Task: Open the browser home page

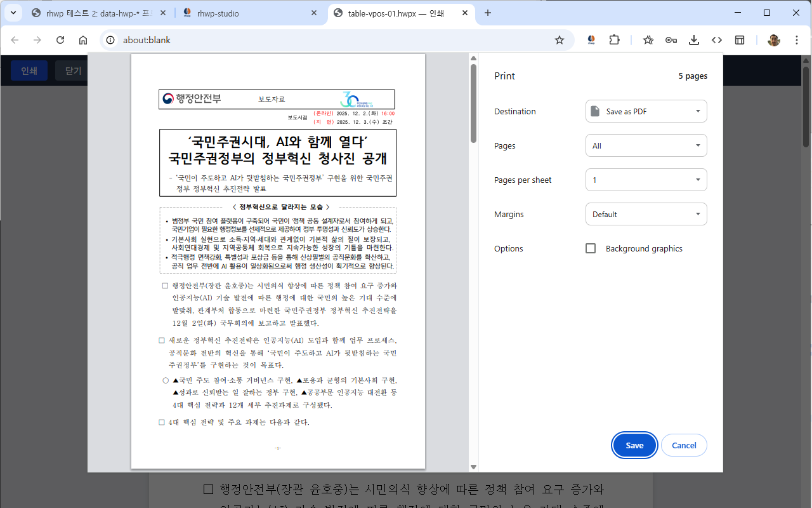Action: pos(83,40)
